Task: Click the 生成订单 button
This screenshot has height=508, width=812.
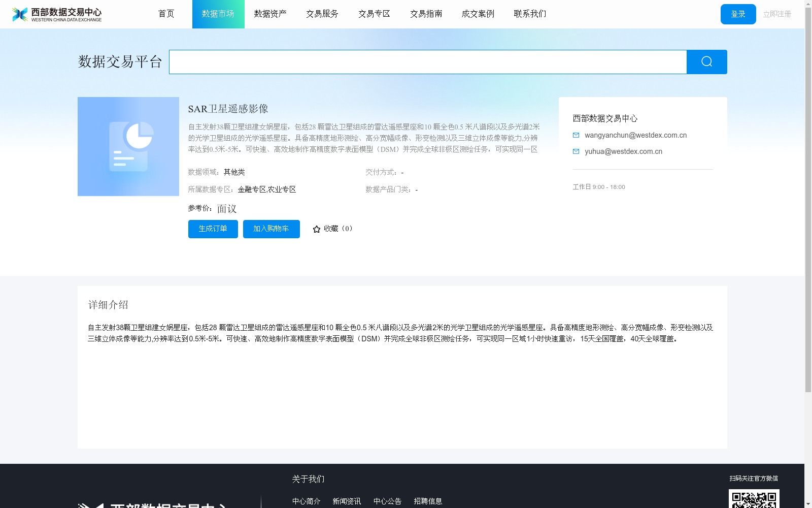Action: click(213, 229)
